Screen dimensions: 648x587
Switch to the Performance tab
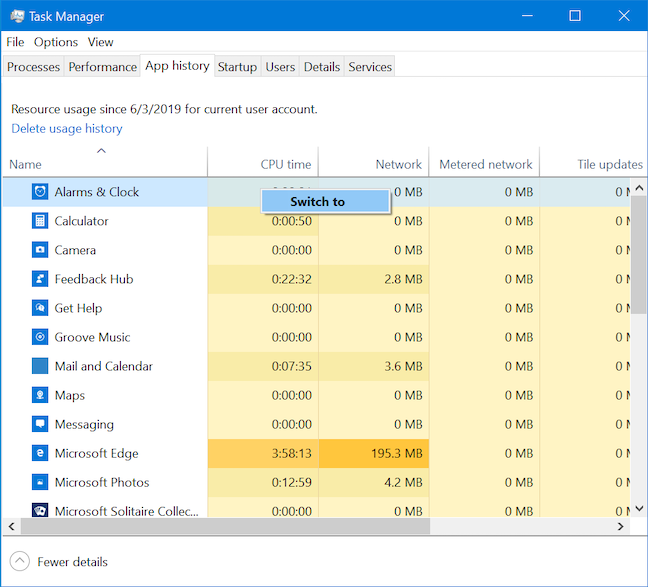102,67
